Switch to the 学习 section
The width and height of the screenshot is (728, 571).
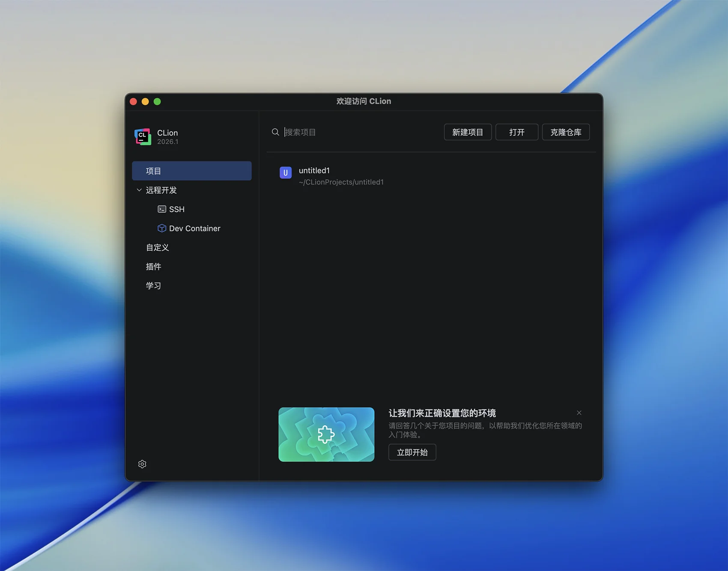click(x=154, y=285)
